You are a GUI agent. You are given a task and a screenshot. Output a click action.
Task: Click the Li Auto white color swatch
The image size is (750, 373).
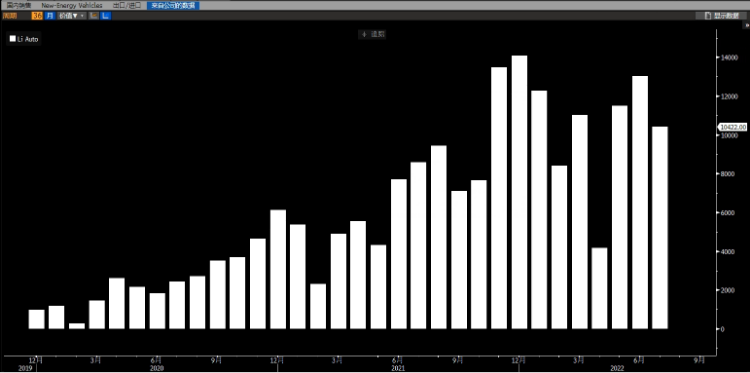click(12, 39)
